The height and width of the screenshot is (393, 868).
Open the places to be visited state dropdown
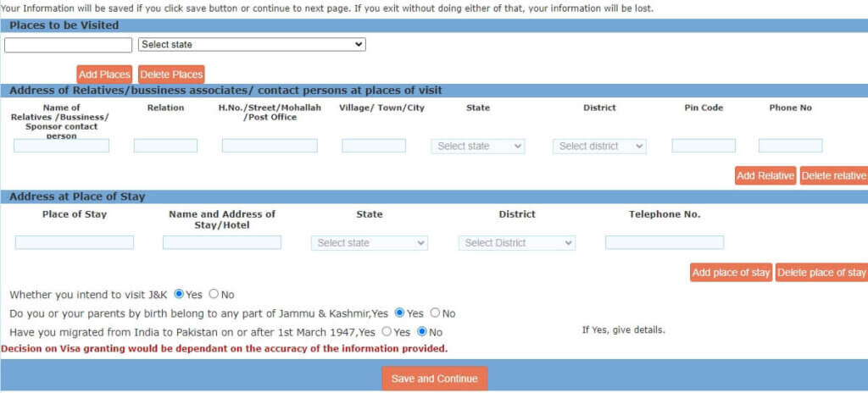click(252, 44)
